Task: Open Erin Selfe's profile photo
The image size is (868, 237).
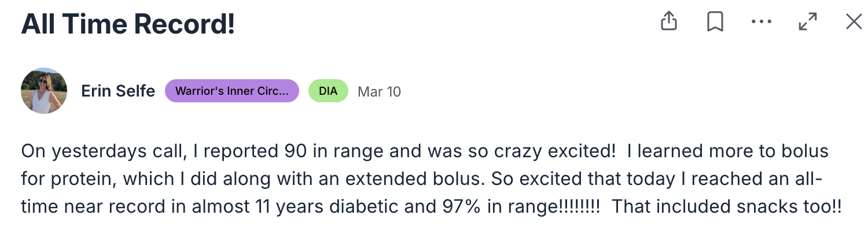Action: click(x=44, y=91)
